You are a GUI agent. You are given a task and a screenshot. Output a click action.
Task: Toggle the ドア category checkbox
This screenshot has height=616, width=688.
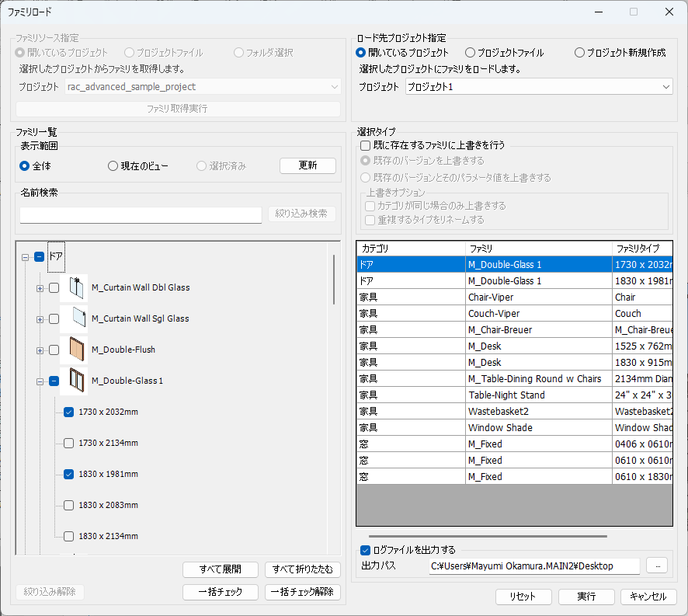(39, 257)
